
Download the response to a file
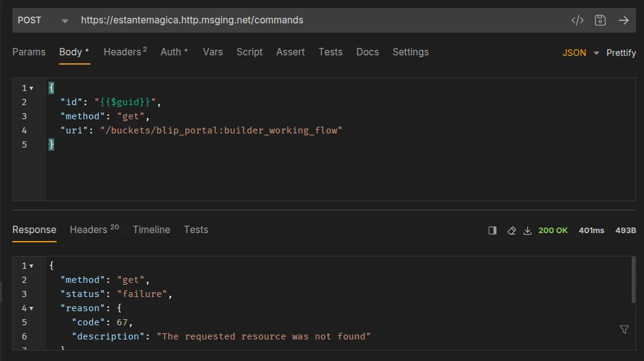(x=527, y=231)
